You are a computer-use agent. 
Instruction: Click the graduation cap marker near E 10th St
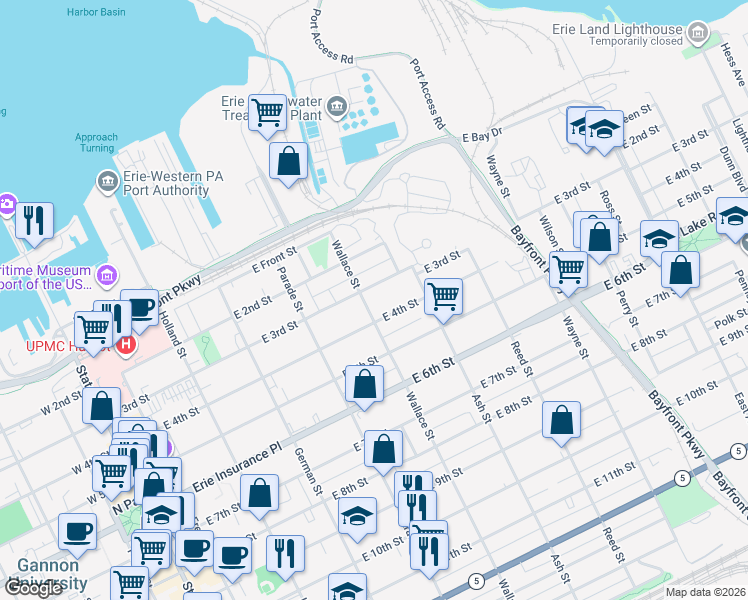[358, 516]
